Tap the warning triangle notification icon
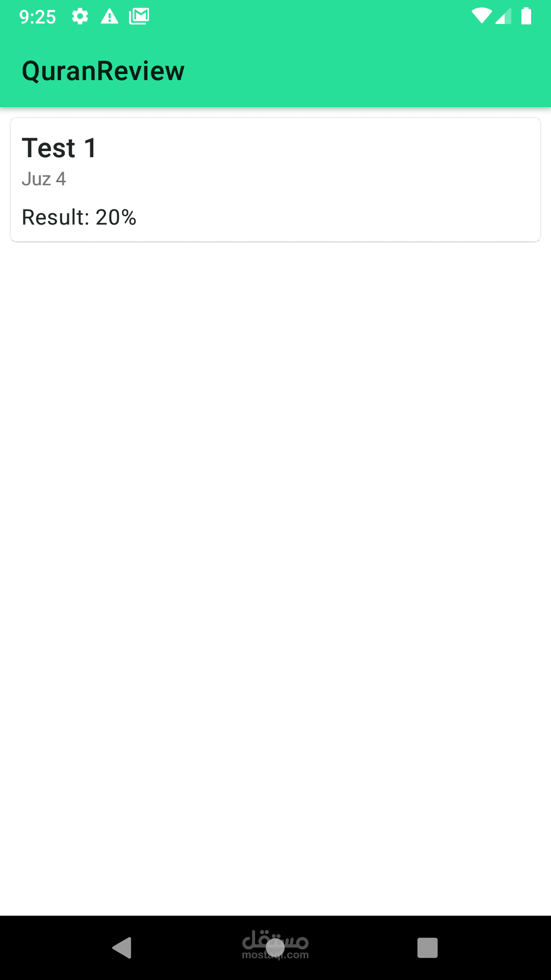This screenshot has height=980, width=551. pos(109,17)
